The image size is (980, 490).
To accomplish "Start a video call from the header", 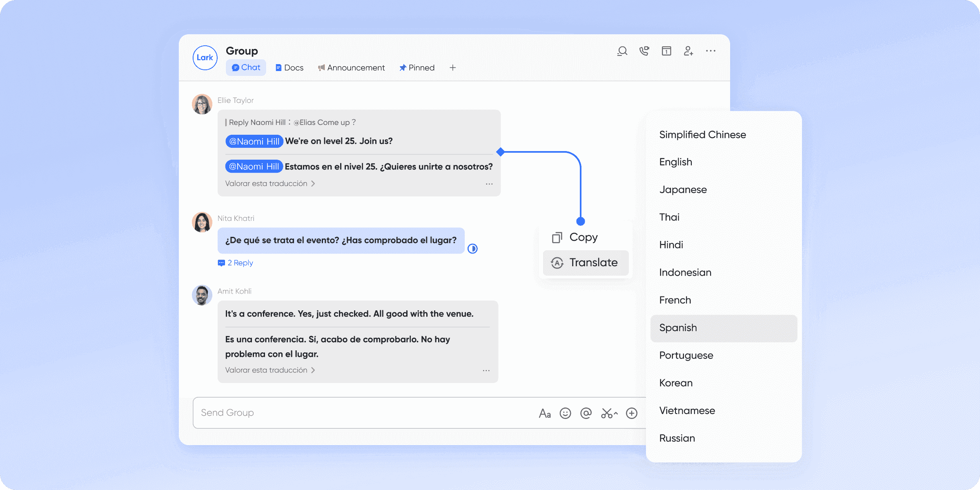I will coord(644,51).
